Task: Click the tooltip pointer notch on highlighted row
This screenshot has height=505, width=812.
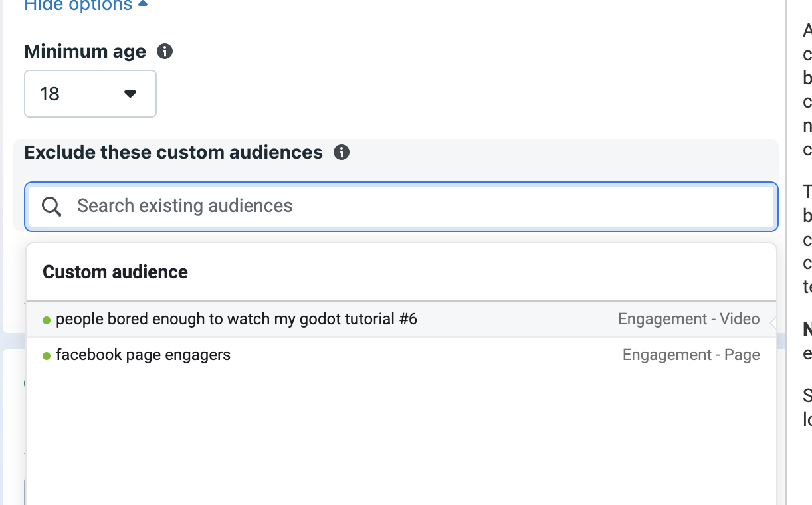Action: [x=773, y=322]
